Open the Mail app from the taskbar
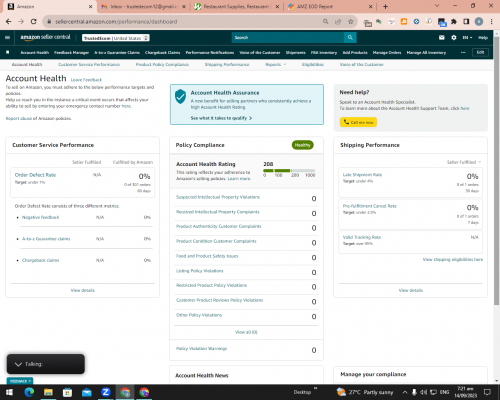Image resolution: width=500 pixels, height=400 pixels. 87,392
